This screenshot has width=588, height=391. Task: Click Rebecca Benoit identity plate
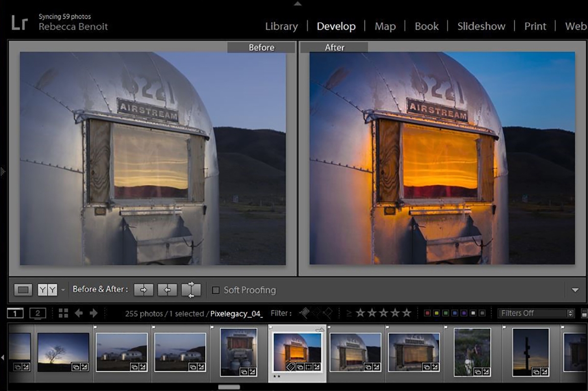point(73,26)
